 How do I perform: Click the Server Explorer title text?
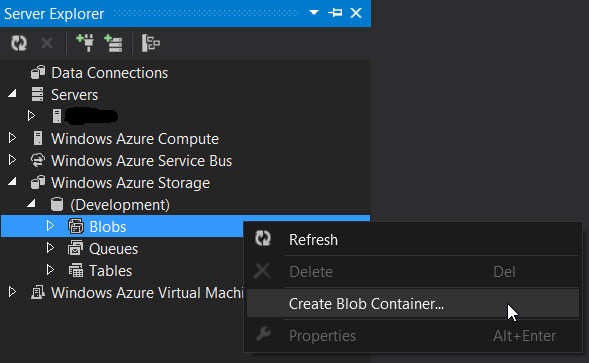click(54, 14)
